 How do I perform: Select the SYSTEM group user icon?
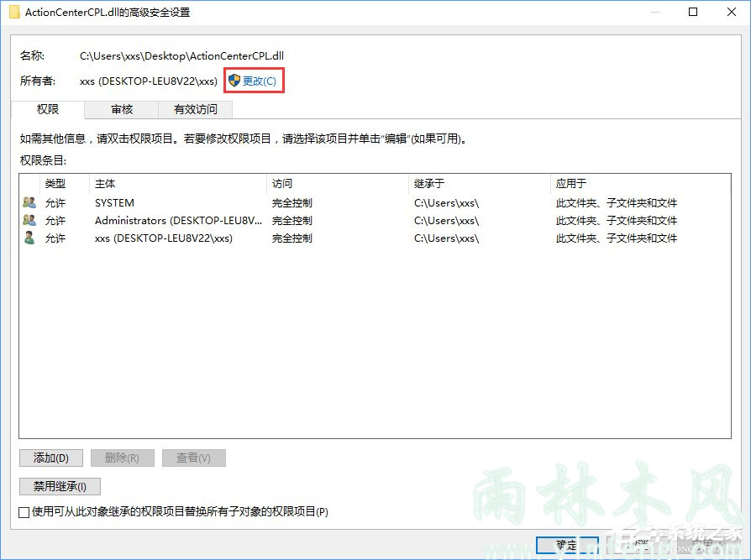[29, 202]
